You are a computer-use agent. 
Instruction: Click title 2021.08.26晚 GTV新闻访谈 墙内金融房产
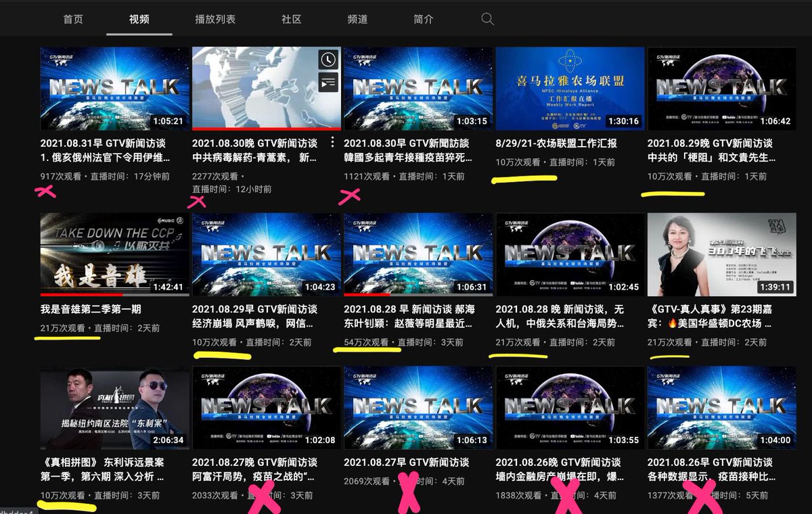pyautogui.click(x=559, y=469)
